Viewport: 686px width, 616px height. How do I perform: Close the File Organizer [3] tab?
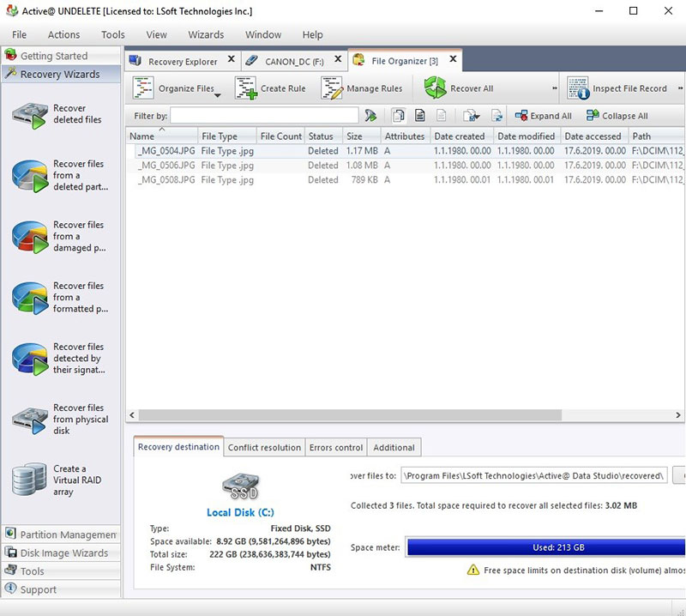tap(454, 58)
